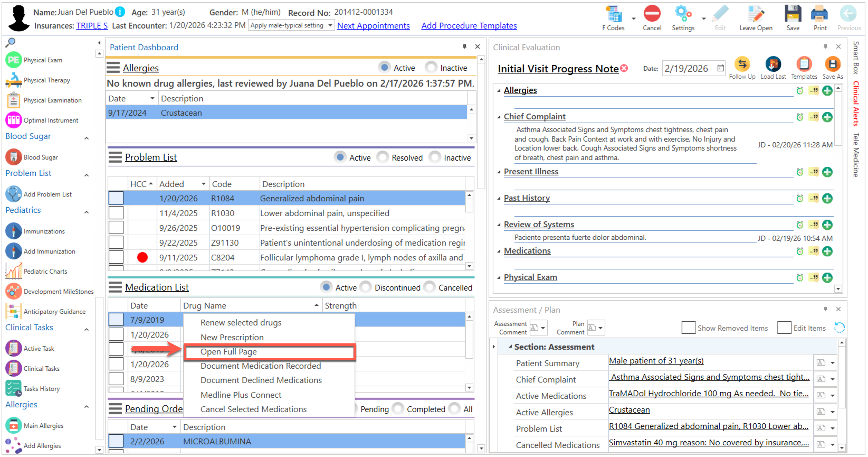The image size is (868, 457).
Task: Click green plus next to Chief Complaint
Action: point(827,117)
